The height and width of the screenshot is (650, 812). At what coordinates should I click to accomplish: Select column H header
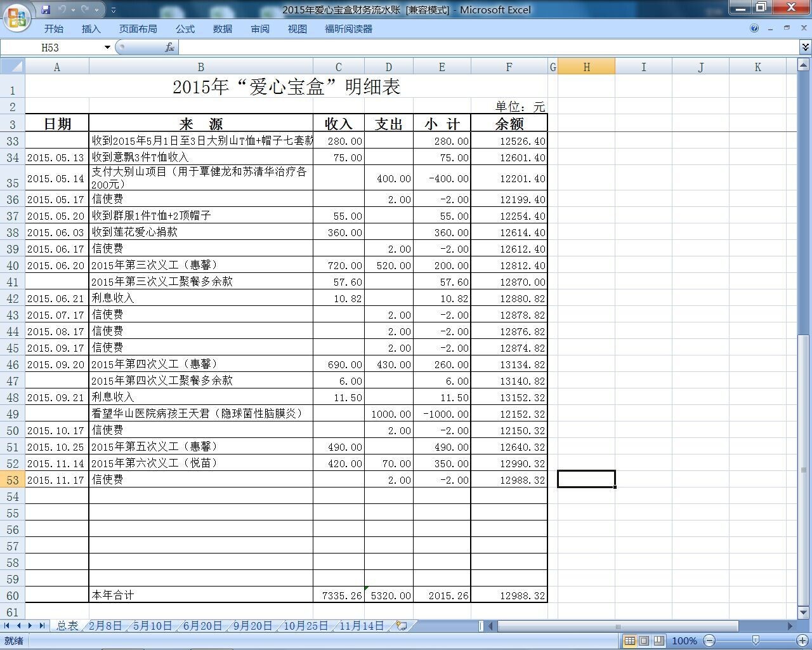pos(586,67)
